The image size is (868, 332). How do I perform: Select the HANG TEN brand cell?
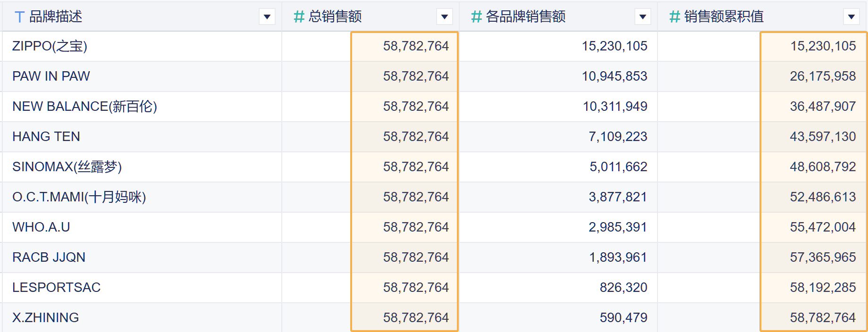[x=46, y=137]
